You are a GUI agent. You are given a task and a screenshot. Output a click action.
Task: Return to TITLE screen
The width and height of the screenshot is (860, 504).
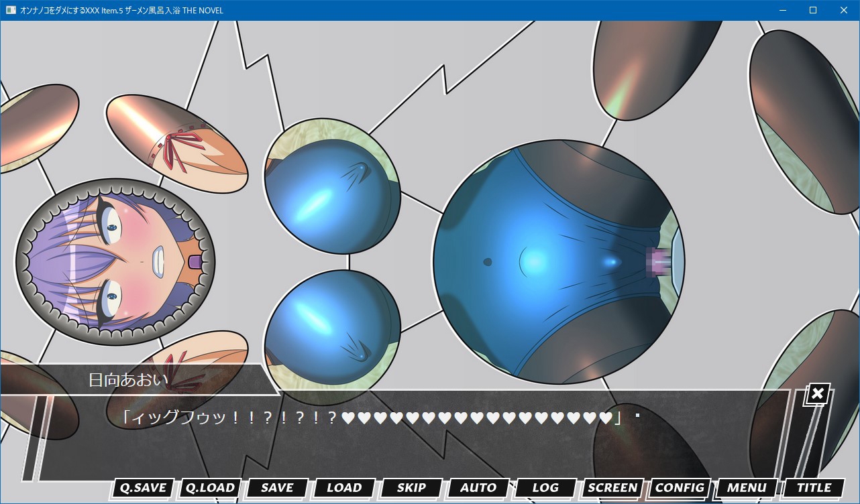point(814,488)
